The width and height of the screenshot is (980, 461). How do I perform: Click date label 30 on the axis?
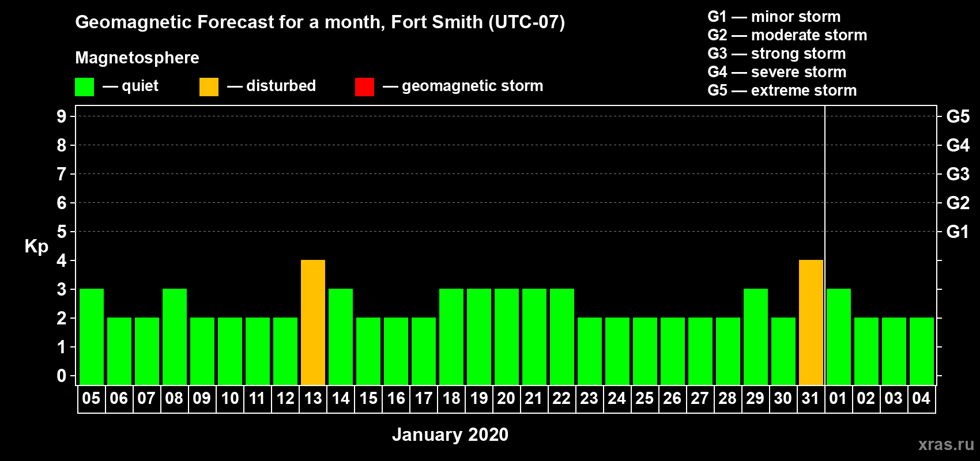(x=783, y=398)
